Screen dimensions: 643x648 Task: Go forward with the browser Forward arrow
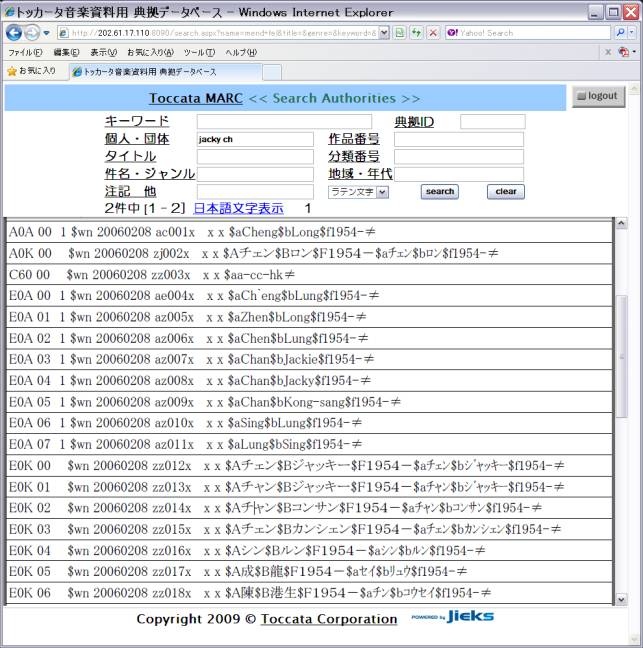[x=32, y=33]
